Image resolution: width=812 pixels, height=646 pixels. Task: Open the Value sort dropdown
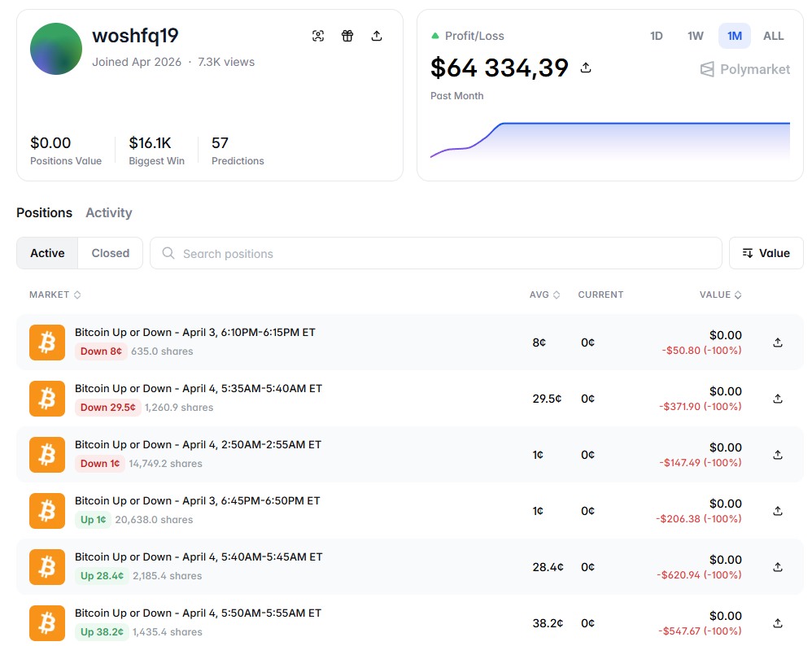[x=766, y=253]
